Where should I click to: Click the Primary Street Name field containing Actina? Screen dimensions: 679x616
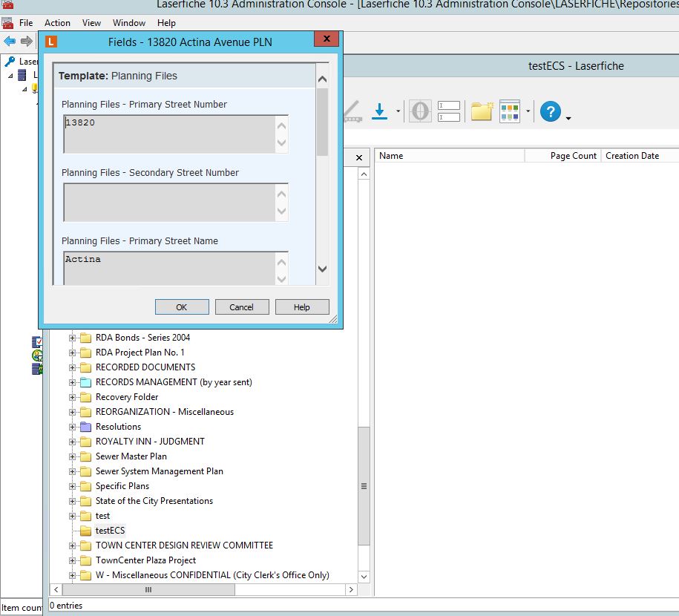tap(176, 268)
